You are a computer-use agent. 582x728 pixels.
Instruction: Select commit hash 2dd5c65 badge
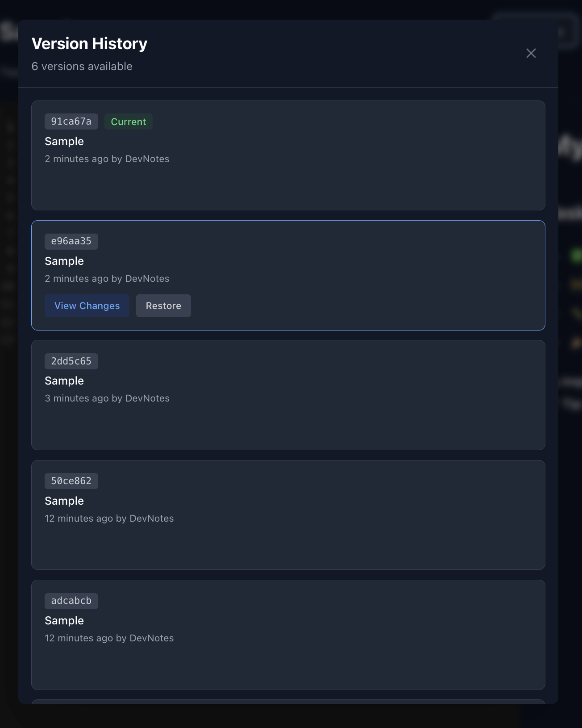[x=71, y=361]
